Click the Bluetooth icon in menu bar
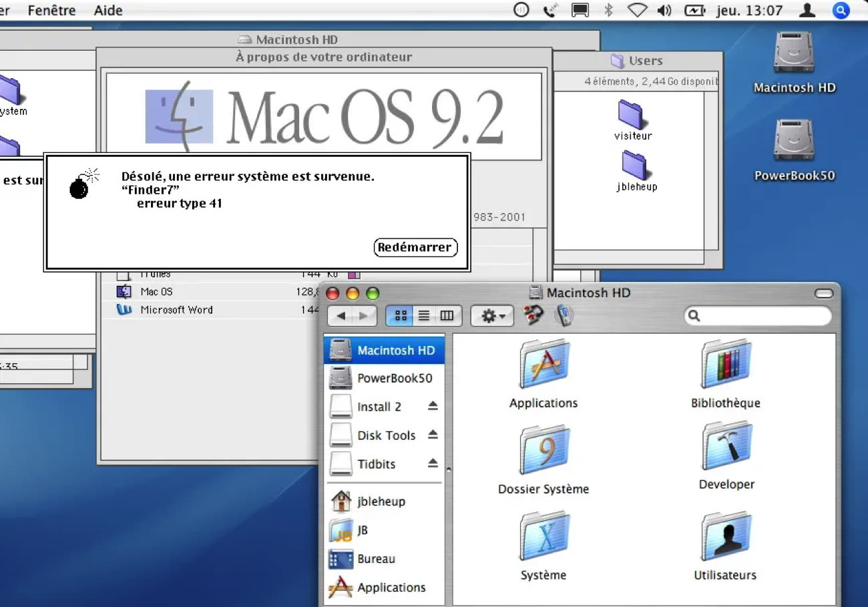868x607 pixels. pyautogui.click(x=608, y=10)
